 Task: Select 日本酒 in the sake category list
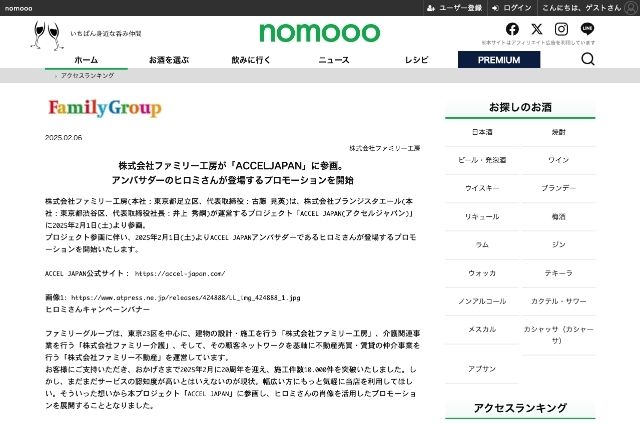pyautogui.click(x=482, y=131)
